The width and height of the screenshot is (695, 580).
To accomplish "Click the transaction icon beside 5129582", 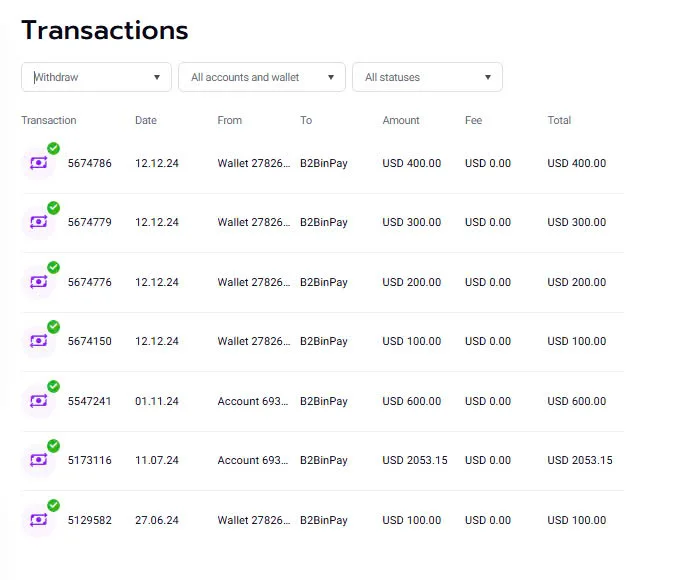I will pyautogui.click(x=39, y=520).
